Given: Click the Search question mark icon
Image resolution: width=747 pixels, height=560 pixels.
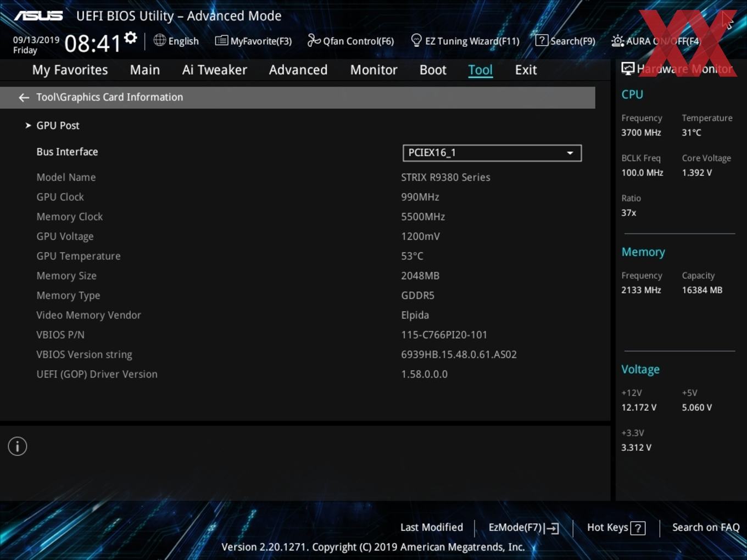Looking at the screenshot, I should 542,40.
